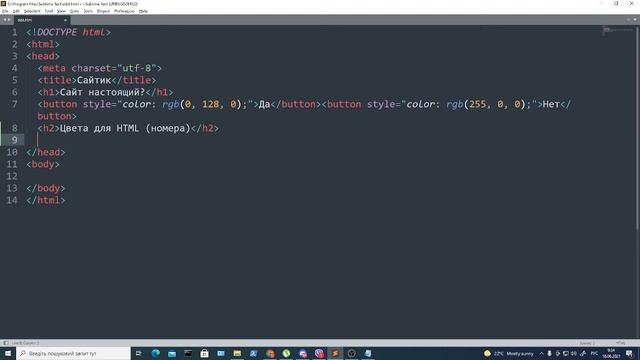Open the weather widget showing 22°C

pyautogui.click(x=509, y=353)
